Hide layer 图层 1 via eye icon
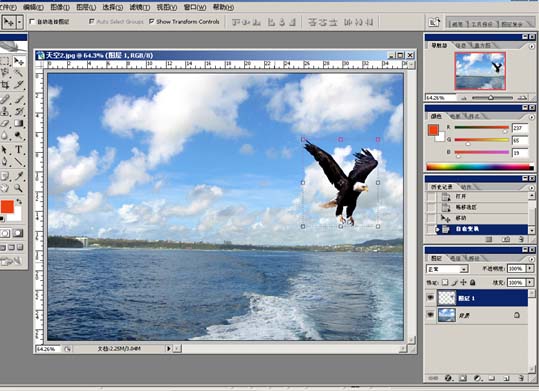Image resolution: width=539 pixels, height=391 pixels. click(x=430, y=298)
